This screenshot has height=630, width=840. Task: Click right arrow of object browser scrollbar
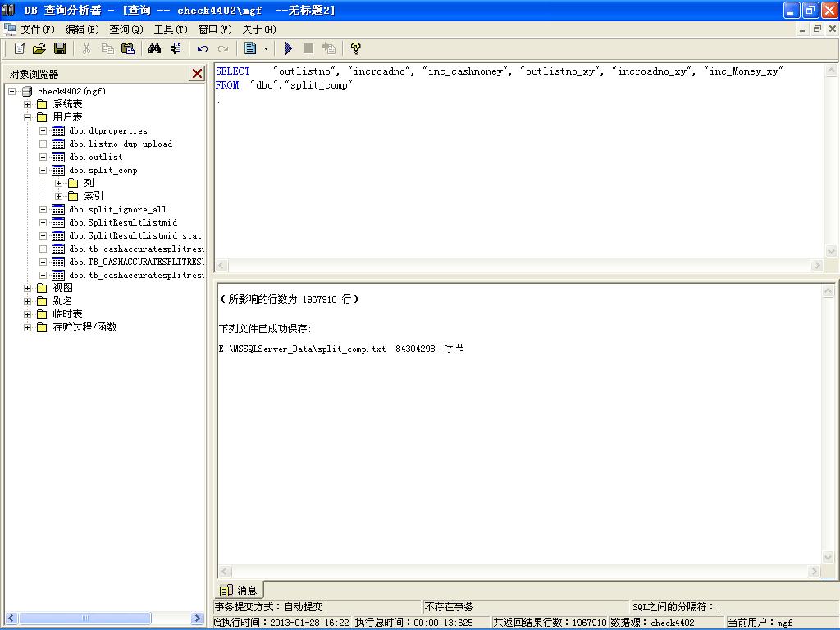tap(197, 619)
